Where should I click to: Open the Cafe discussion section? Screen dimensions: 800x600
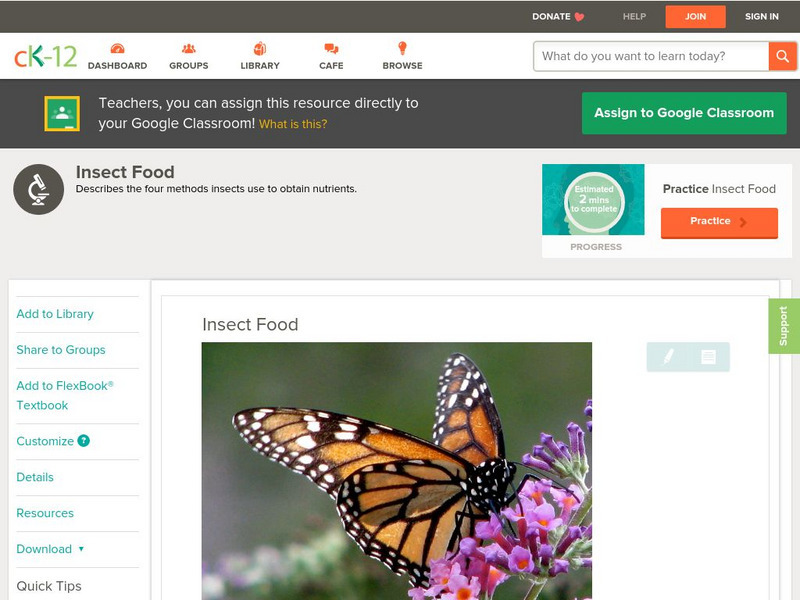click(329, 47)
